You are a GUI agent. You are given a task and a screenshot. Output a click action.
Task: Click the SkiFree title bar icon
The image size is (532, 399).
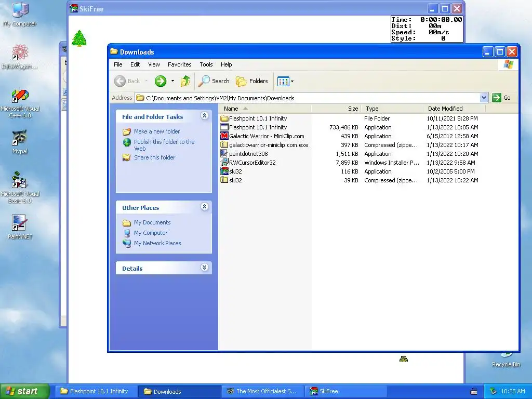coord(74,8)
